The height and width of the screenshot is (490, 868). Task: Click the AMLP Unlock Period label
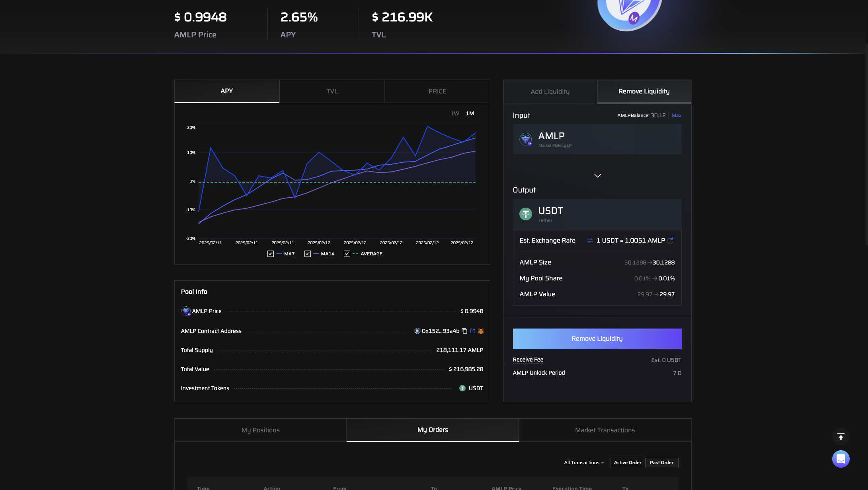(539, 373)
